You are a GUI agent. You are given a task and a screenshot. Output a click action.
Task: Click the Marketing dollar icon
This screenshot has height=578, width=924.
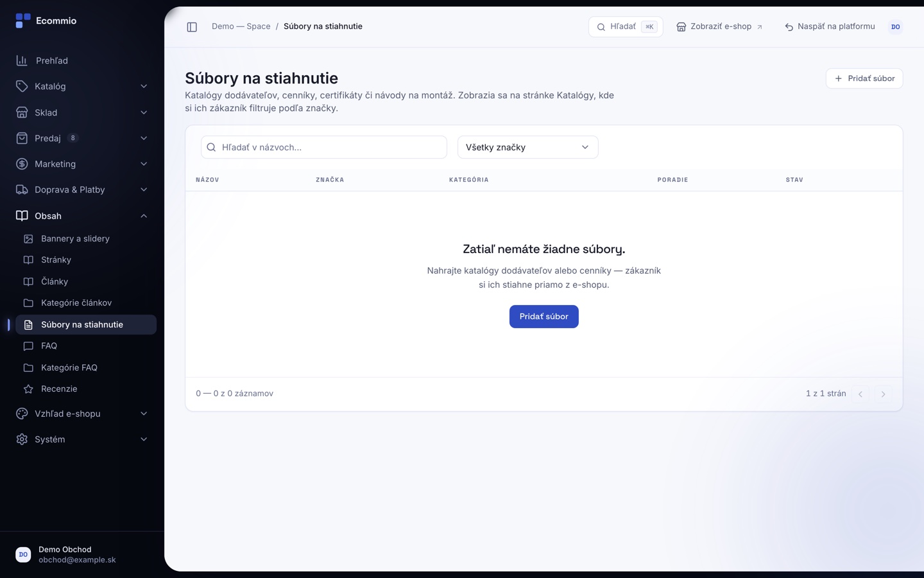point(22,164)
